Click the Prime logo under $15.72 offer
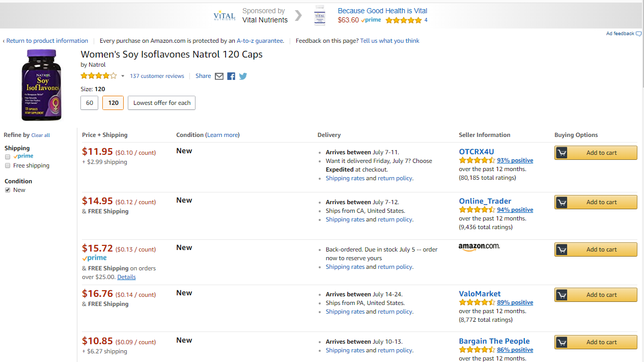Image resolution: width=644 pixels, height=362 pixels. pos(95,258)
